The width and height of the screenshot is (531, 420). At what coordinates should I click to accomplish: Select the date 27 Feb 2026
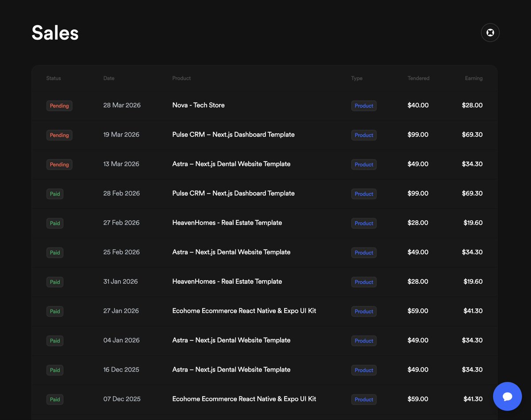pos(122,223)
